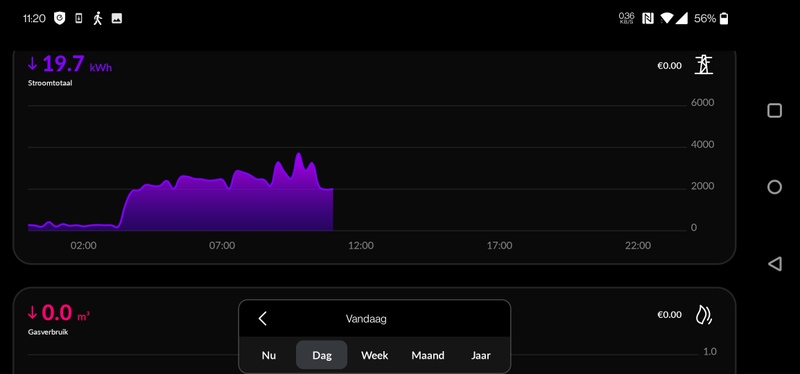Tap the Android recent apps square
Image resolution: width=800 pixels, height=374 pixels.
[x=774, y=111]
